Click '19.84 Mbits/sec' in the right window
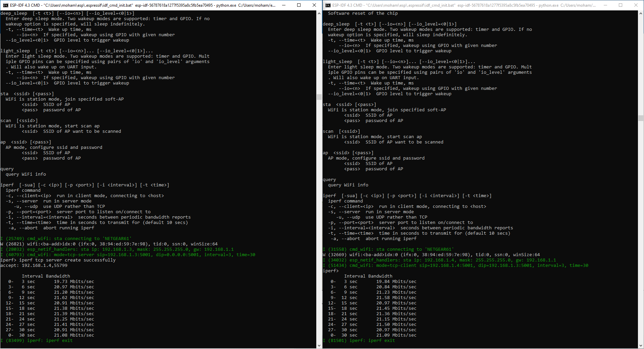Image resolution: width=644 pixels, height=349 pixels. [396, 282]
